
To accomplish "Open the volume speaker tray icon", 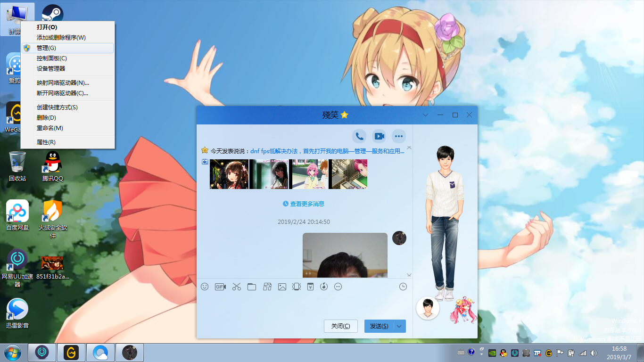I will coord(594,353).
